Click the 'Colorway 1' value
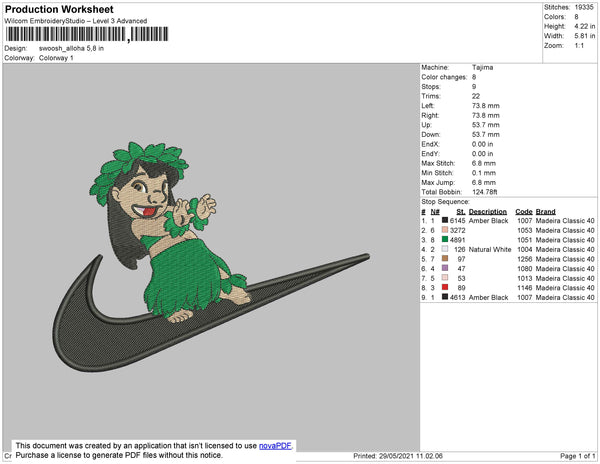600x464 pixels. click(56, 58)
